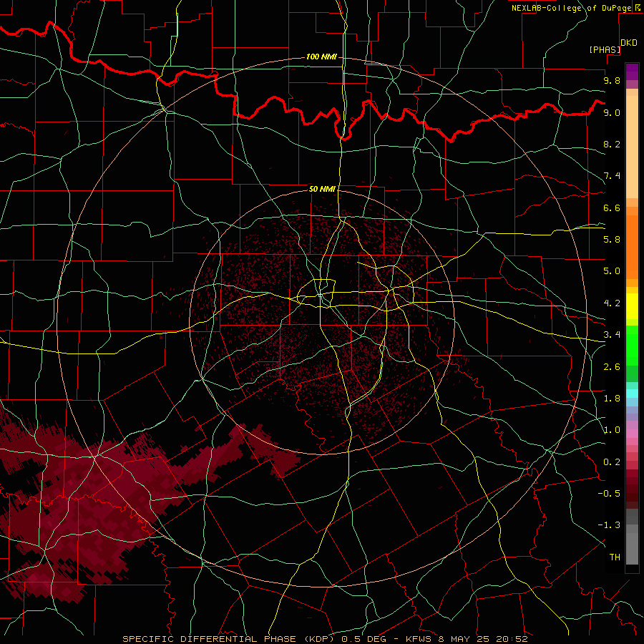The width and height of the screenshot is (644, 644).
Task: Click the KDP product caption at the bottom
Action: click(325, 639)
